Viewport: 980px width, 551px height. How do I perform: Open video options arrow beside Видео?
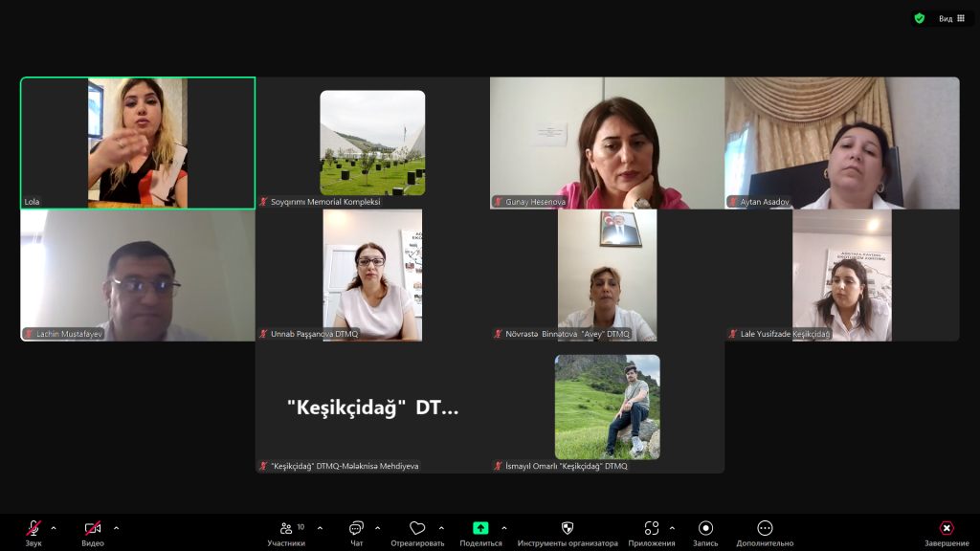tap(116, 528)
